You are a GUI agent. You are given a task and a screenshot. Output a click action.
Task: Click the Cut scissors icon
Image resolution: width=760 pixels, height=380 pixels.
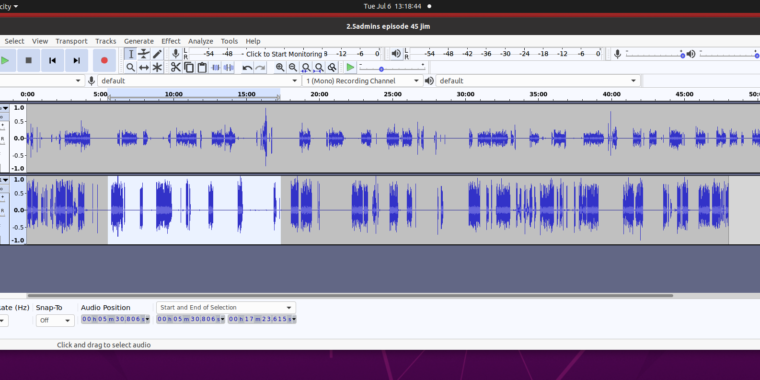pyautogui.click(x=175, y=67)
